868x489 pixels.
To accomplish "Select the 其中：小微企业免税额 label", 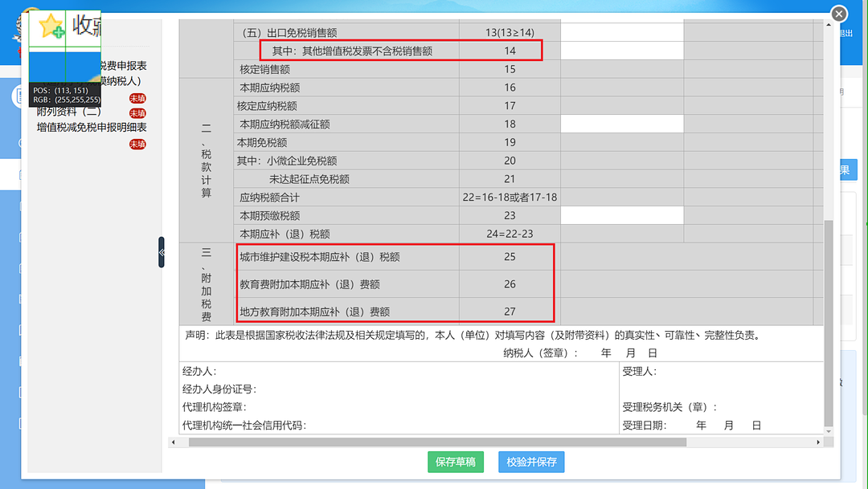I will (x=287, y=161).
